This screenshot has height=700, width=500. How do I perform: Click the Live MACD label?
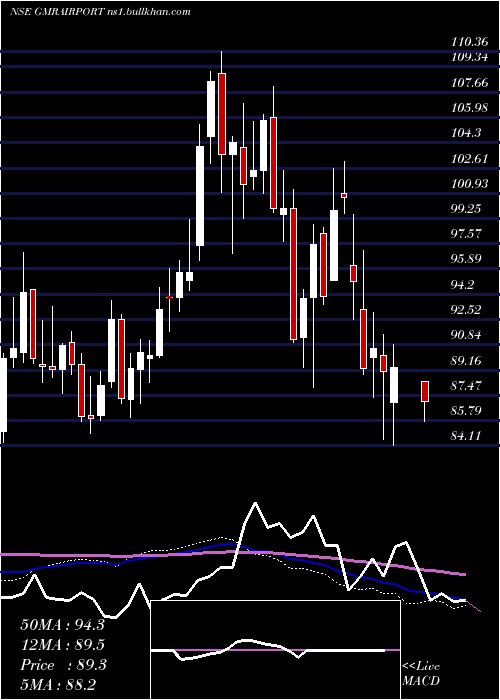421,674
